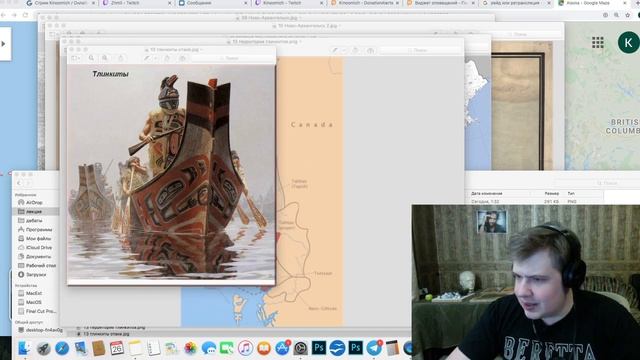The height and width of the screenshot is (360, 640).
Task: Click Chrome reload page button
Action: pyautogui.click(x=26, y=15)
